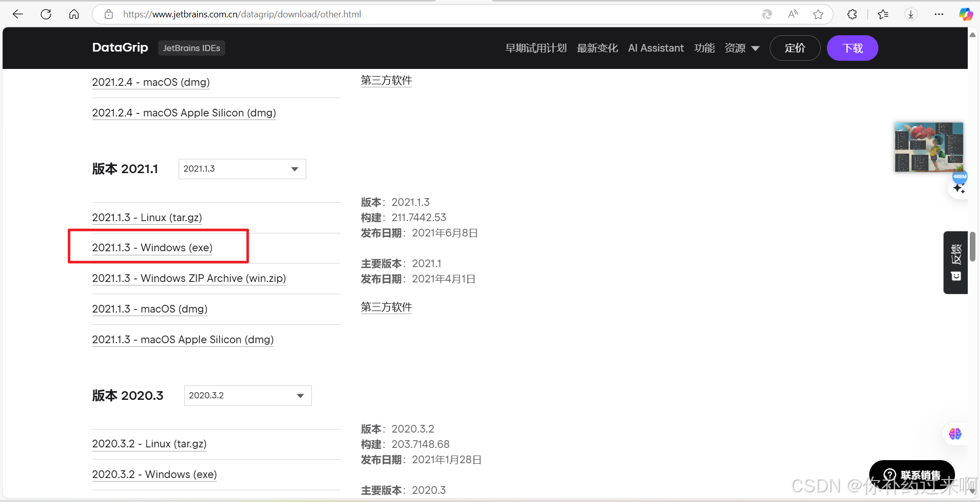Click the floating video thumbnail preview
The height and width of the screenshot is (502, 980).
click(929, 147)
